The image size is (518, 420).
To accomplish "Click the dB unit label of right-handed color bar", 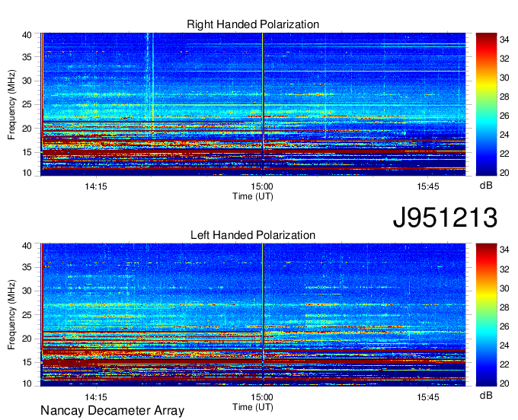I will (x=486, y=186).
